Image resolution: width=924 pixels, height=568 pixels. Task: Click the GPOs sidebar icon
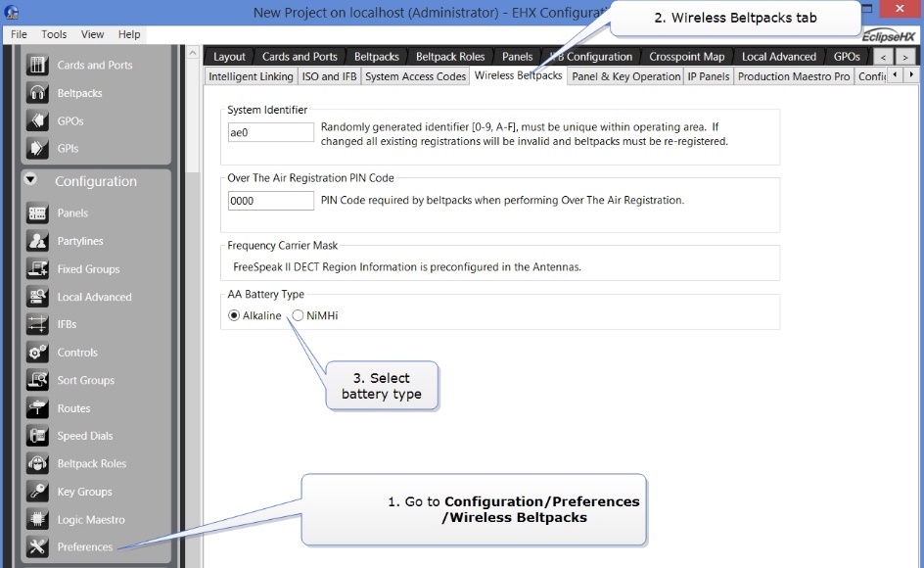(37, 120)
